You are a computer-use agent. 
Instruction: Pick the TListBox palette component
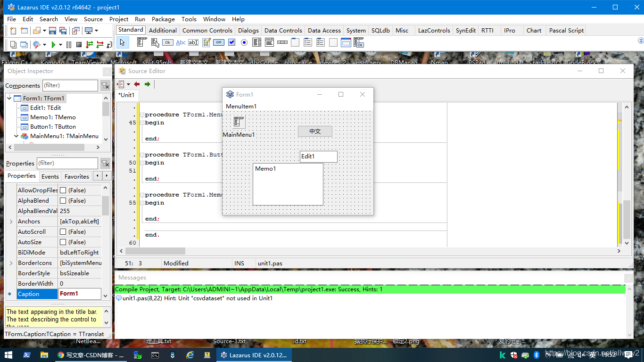tap(257, 42)
